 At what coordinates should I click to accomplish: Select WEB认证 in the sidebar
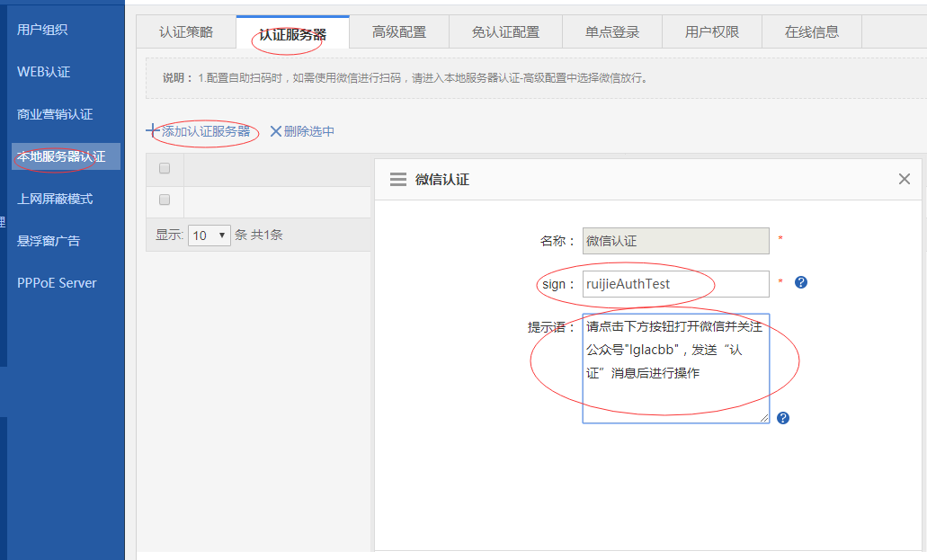click(x=43, y=72)
